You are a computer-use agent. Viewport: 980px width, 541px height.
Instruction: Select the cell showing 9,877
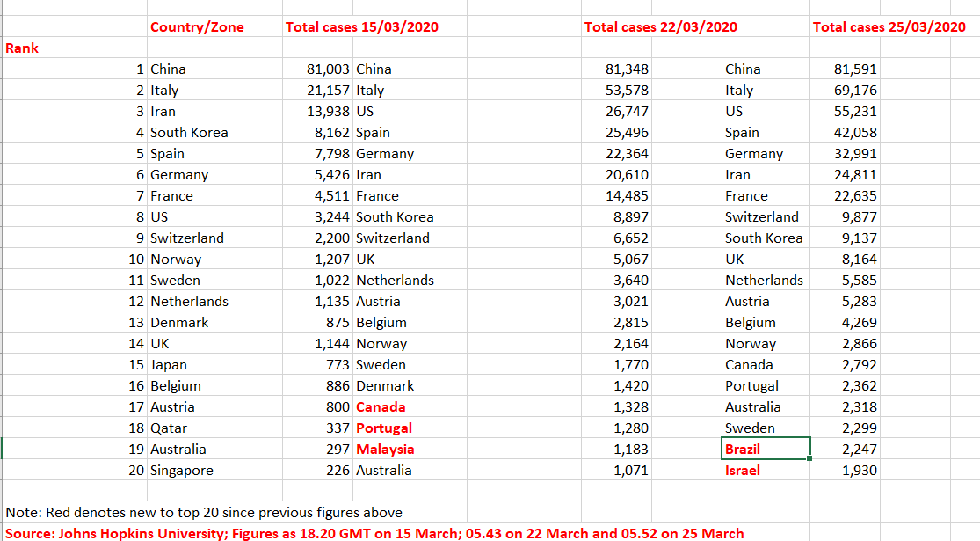pyautogui.click(x=845, y=217)
